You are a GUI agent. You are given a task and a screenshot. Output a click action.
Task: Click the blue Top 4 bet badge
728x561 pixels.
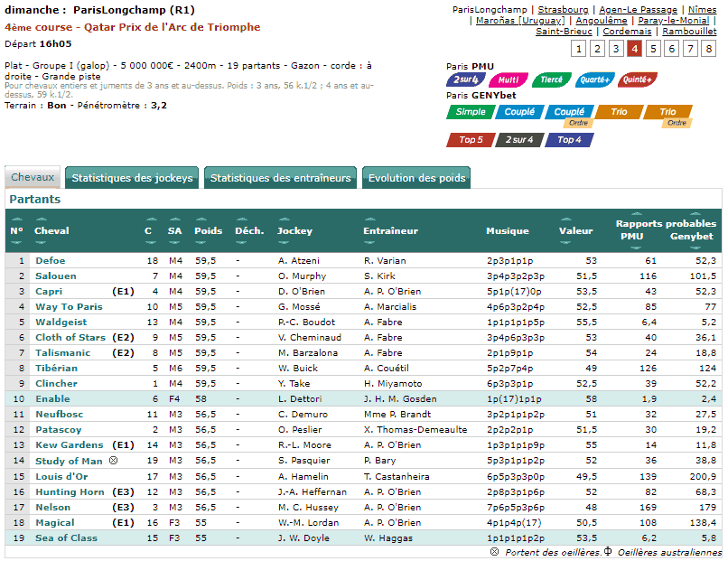point(569,140)
